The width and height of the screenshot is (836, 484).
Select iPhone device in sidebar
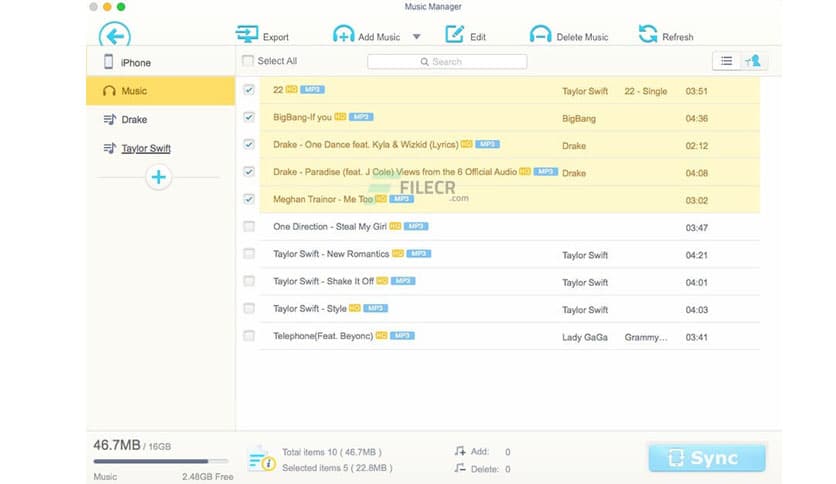click(135, 63)
